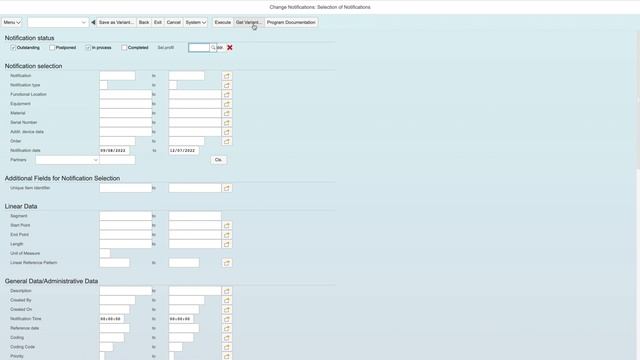640x360 pixels.
Task: Expand the Partners dropdown
Action: pos(96,160)
